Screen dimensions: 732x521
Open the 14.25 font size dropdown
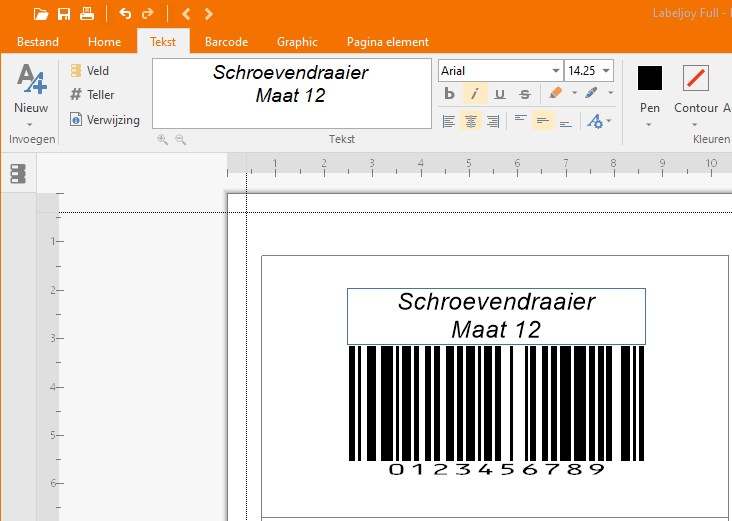coord(606,71)
